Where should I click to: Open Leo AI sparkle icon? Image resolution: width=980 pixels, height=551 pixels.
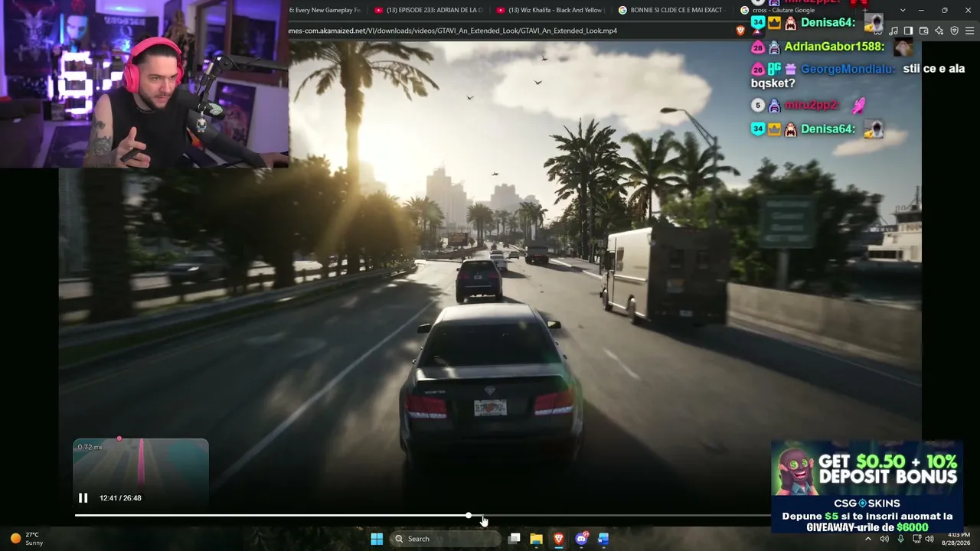[x=939, y=31]
